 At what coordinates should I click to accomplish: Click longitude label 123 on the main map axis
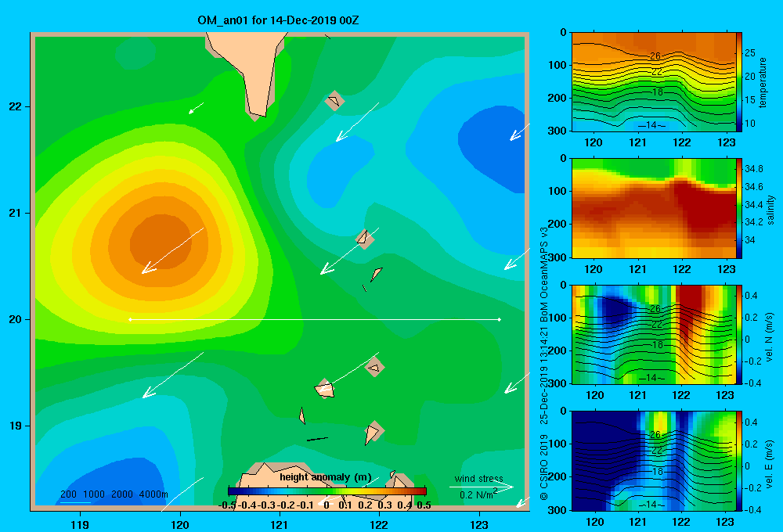(x=479, y=524)
